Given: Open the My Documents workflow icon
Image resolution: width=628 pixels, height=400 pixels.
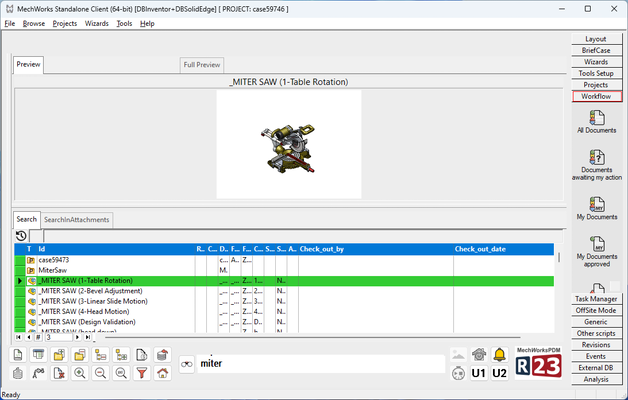Looking at the screenshot, I should [x=596, y=208].
